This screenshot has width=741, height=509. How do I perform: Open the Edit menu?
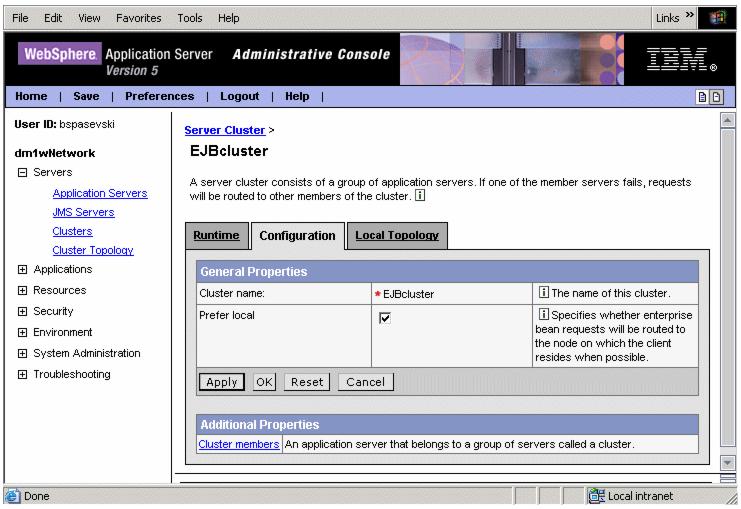53,18
